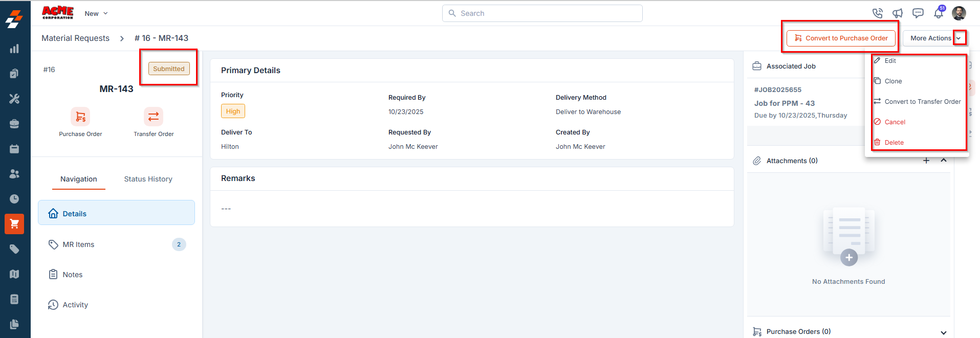Open the dashboard chart icon in sidebar

[x=14, y=49]
